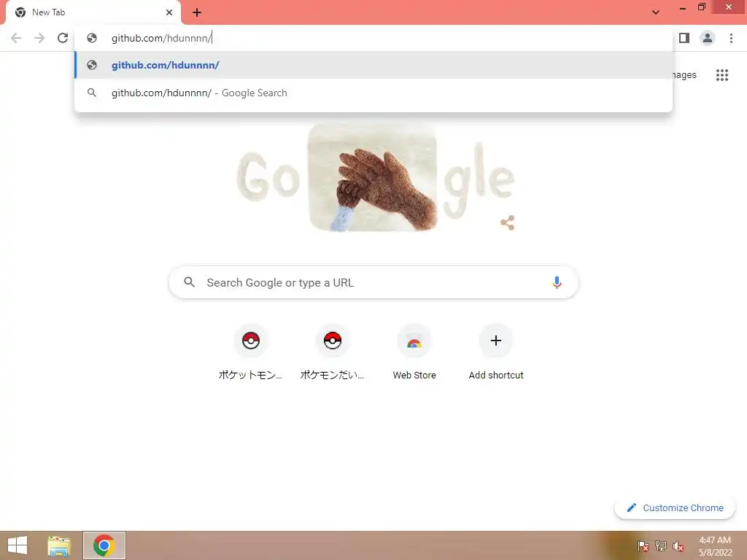The height and width of the screenshot is (560, 747).
Task: Go forward using the forward arrow
Action: tap(39, 38)
